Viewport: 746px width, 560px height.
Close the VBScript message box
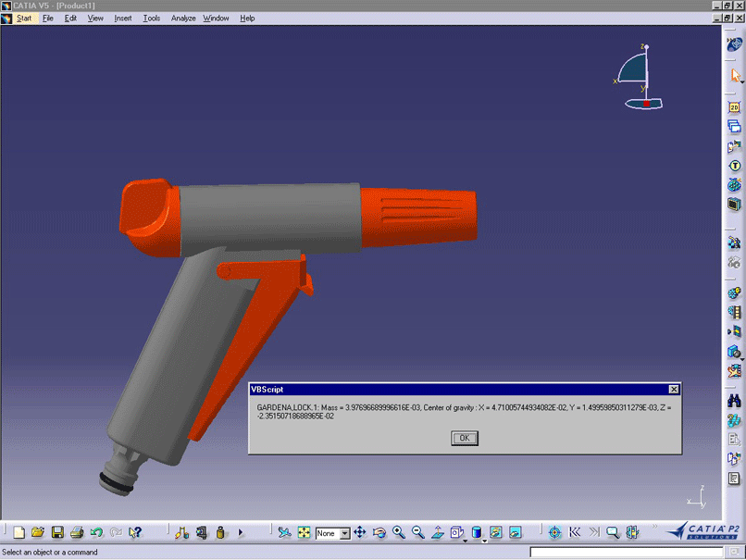click(673, 390)
